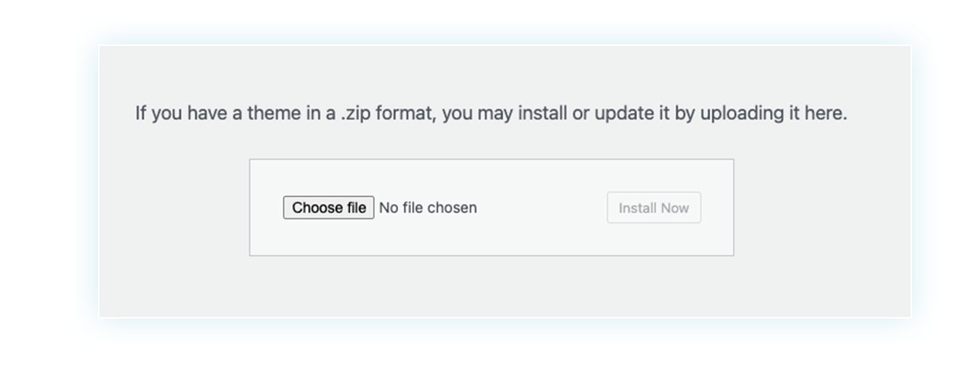Click the gray panel left of the upload box
Viewport: 980px width, 366px height.
pyautogui.click(x=174, y=208)
